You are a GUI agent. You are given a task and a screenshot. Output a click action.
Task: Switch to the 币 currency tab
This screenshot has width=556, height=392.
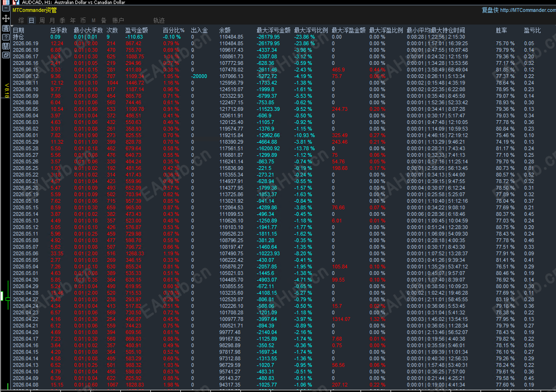(83, 21)
